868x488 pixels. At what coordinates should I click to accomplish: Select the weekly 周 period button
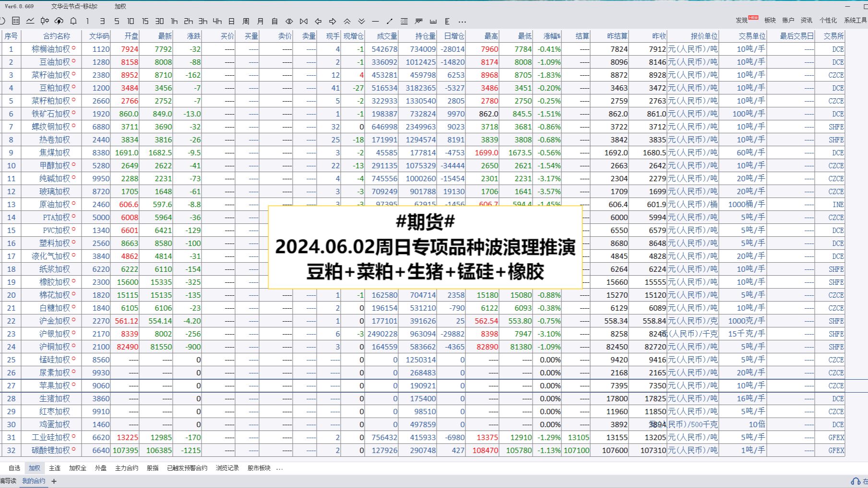point(246,21)
